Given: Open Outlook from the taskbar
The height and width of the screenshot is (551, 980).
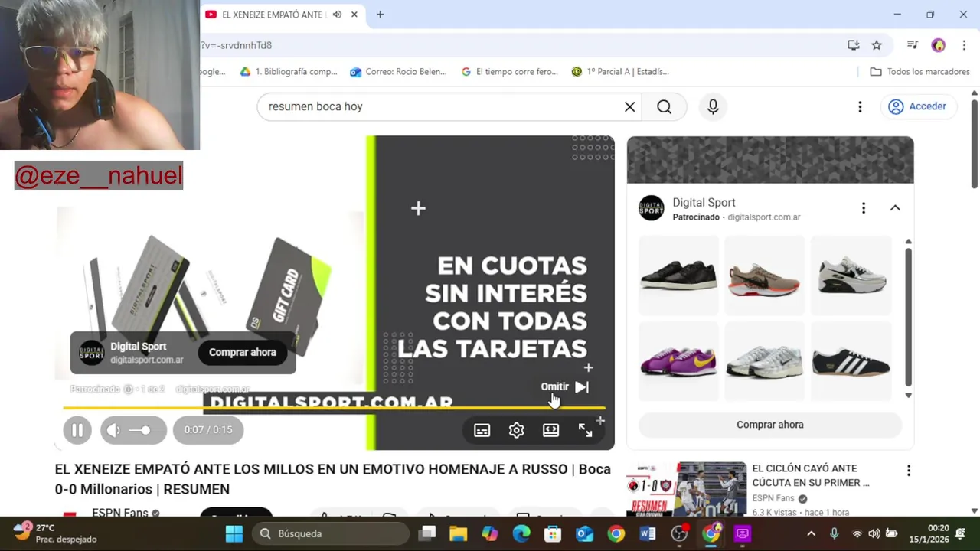Looking at the screenshot, I should 584,533.
